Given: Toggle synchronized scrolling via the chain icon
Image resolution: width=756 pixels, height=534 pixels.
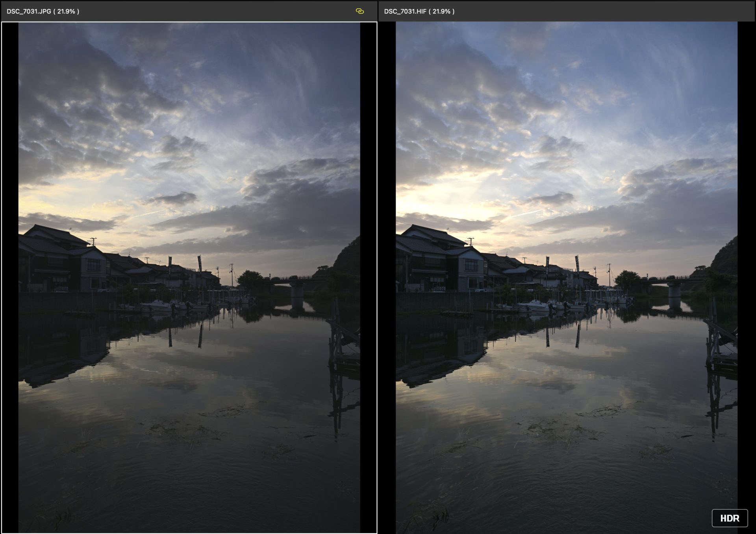Looking at the screenshot, I should tap(360, 11).
